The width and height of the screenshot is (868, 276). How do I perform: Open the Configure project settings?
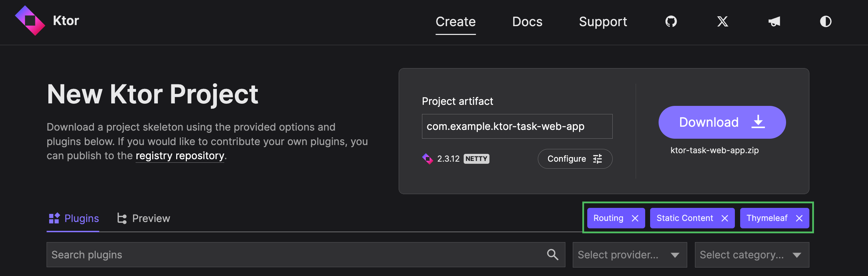tap(575, 159)
